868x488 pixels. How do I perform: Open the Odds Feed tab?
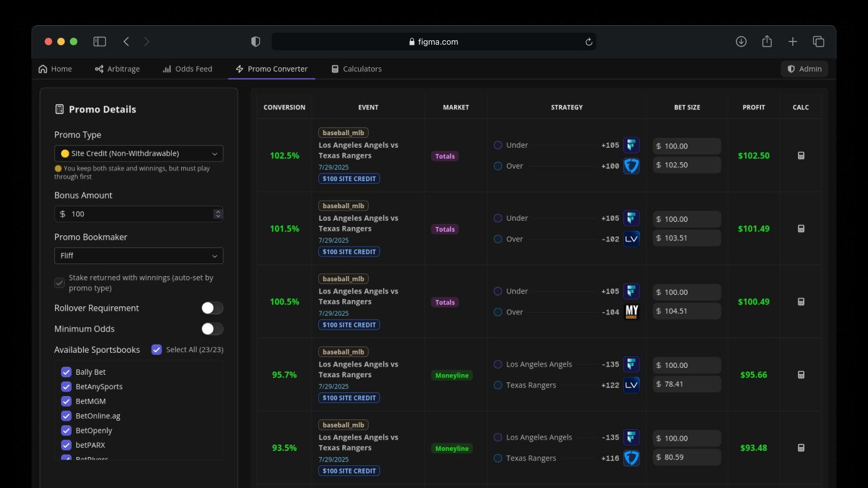(187, 69)
